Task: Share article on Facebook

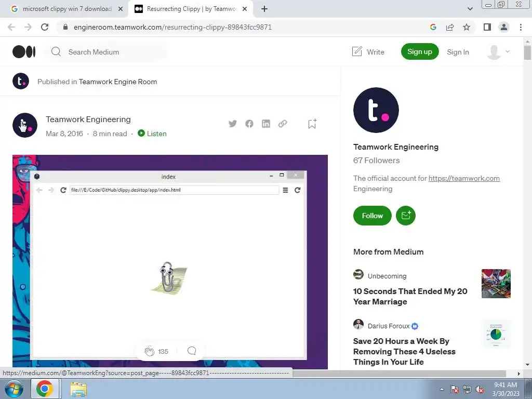Action: pyautogui.click(x=249, y=124)
